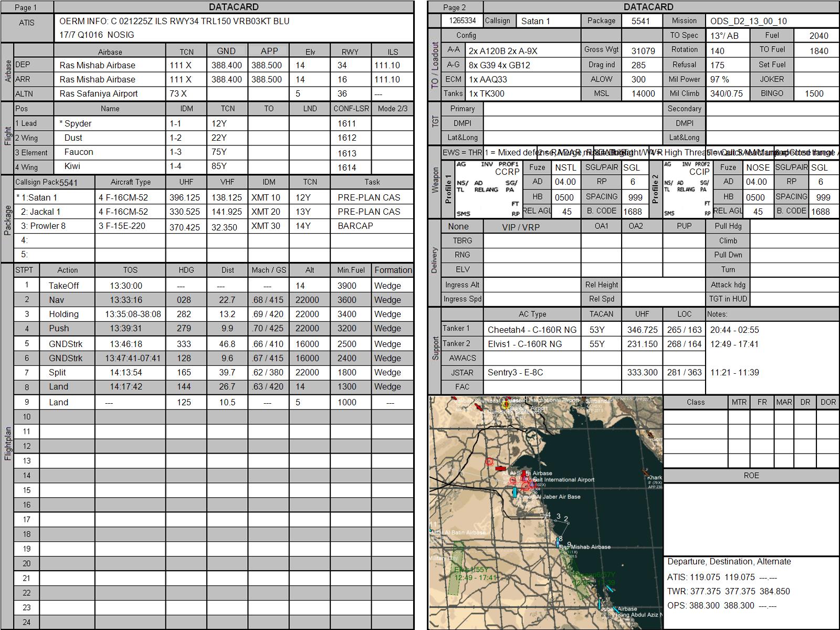
Task: Click the UHF frequency 346.725
Action: pyautogui.click(x=643, y=330)
